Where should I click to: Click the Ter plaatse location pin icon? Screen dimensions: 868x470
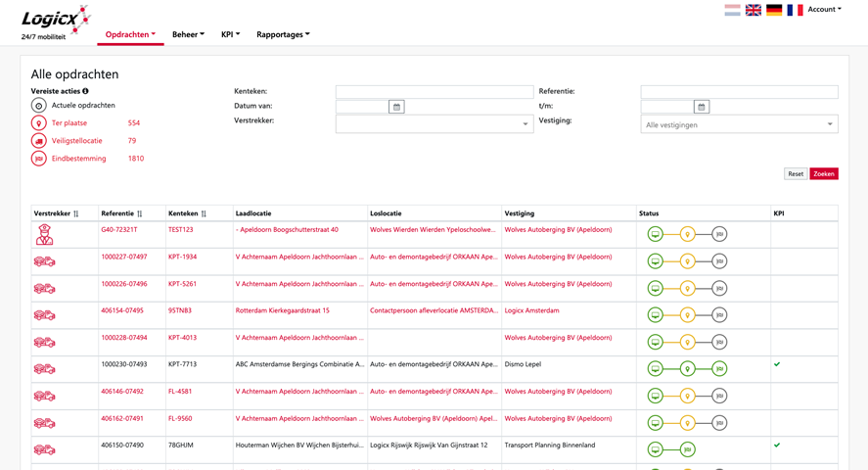pyautogui.click(x=39, y=123)
